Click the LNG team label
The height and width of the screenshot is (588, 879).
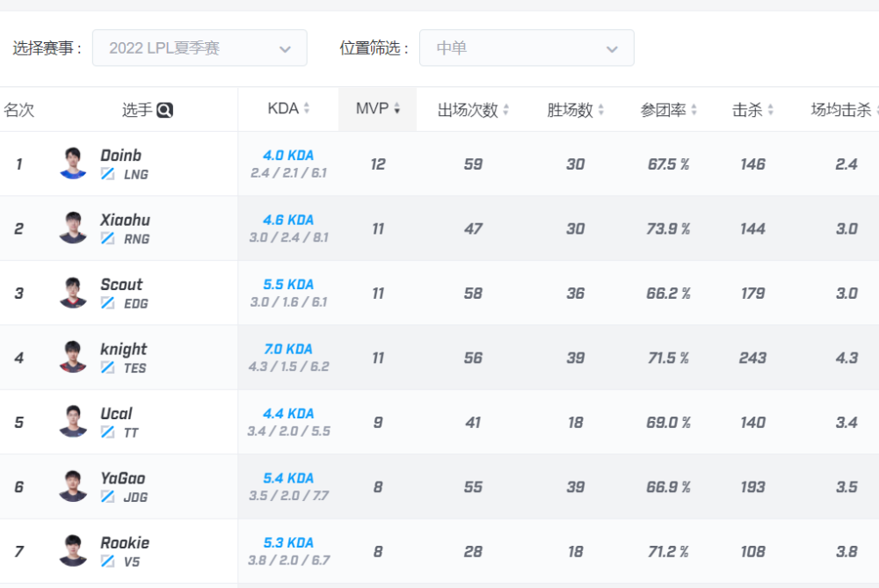(x=136, y=174)
